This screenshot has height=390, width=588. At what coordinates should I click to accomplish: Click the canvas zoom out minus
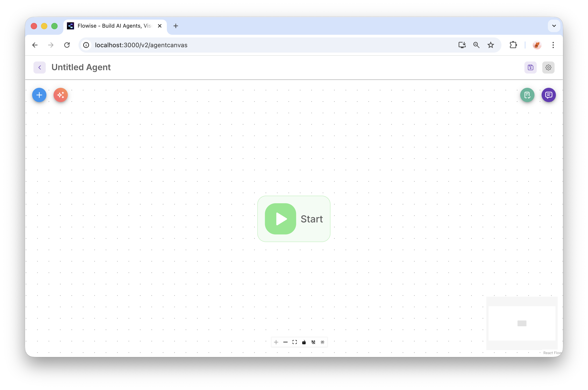click(285, 342)
